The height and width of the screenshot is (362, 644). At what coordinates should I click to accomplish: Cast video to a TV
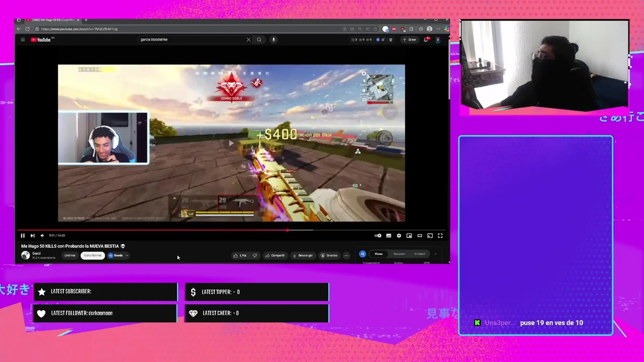[x=430, y=235]
